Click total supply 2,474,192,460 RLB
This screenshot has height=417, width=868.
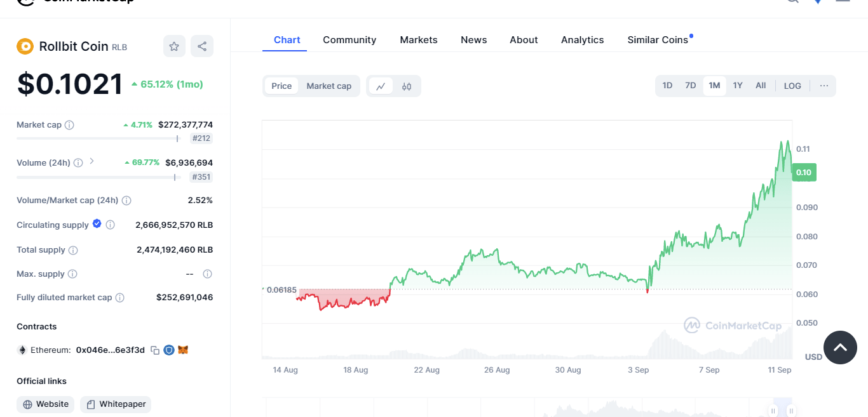pos(175,250)
